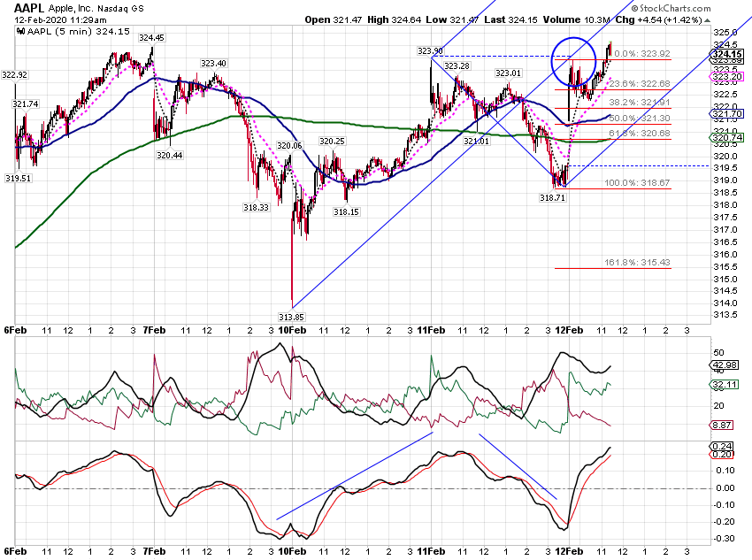Click the "Low 321.47" header value
This screenshot has width=752, height=560.
[x=452, y=20]
